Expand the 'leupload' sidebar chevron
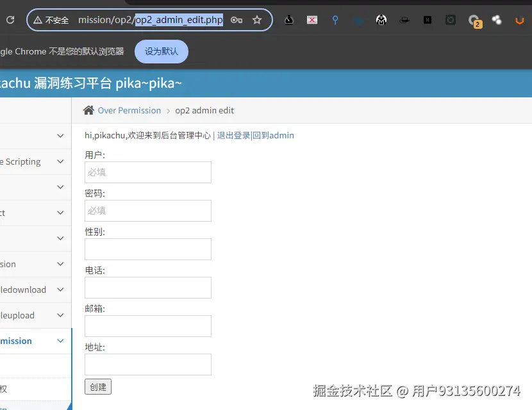The width and height of the screenshot is (532, 410). 60,315
